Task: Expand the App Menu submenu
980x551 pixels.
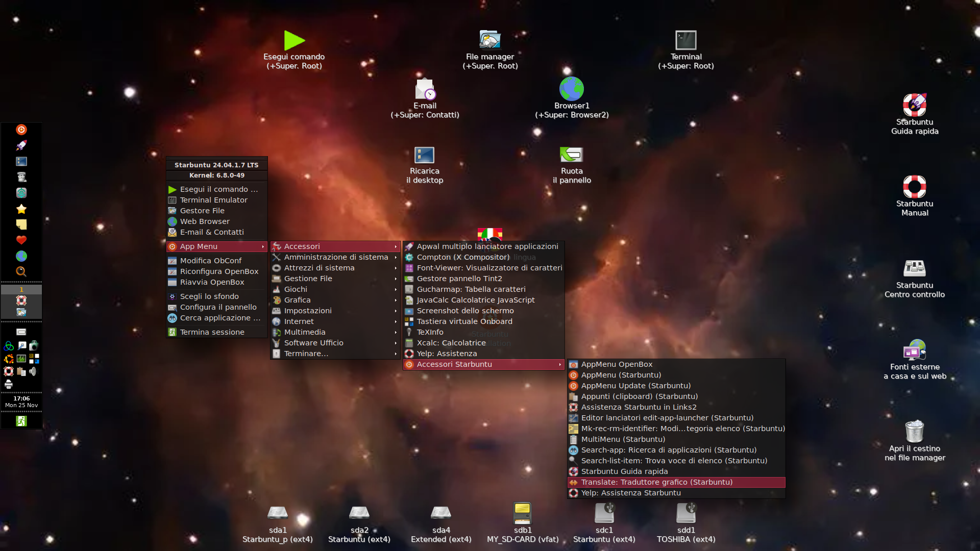Action: coord(217,246)
